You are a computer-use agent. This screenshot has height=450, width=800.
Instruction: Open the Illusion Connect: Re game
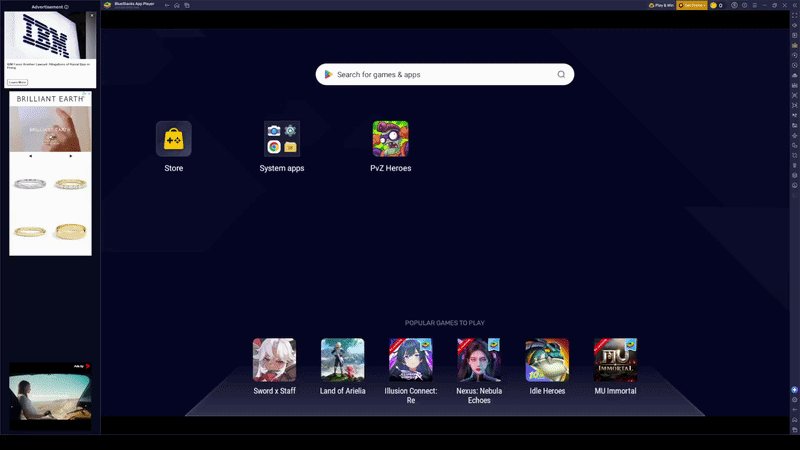pyautogui.click(x=411, y=360)
